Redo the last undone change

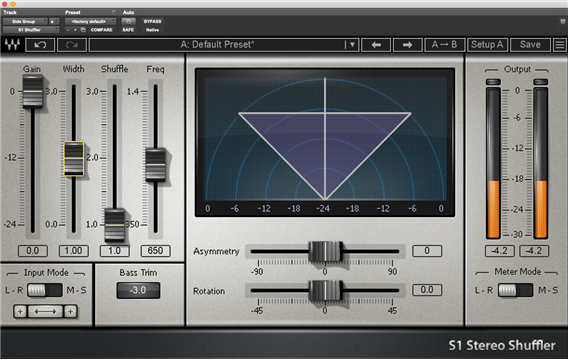click(x=72, y=45)
